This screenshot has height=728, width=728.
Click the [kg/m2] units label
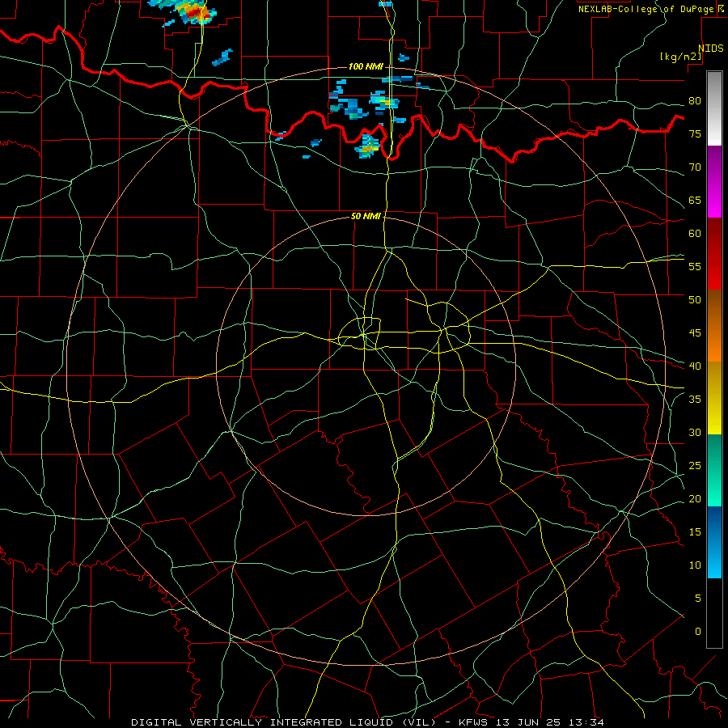point(681,57)
